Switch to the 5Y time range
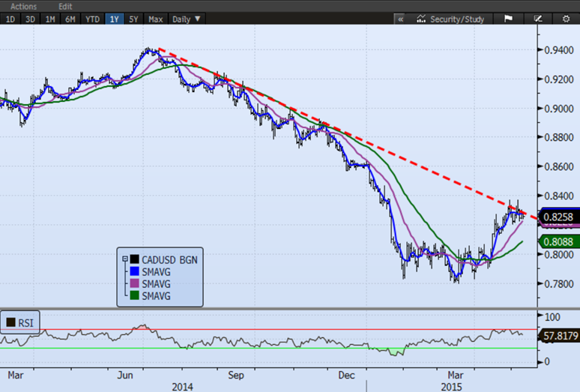This screenshot has height=392, width=580. coord(133,19)
